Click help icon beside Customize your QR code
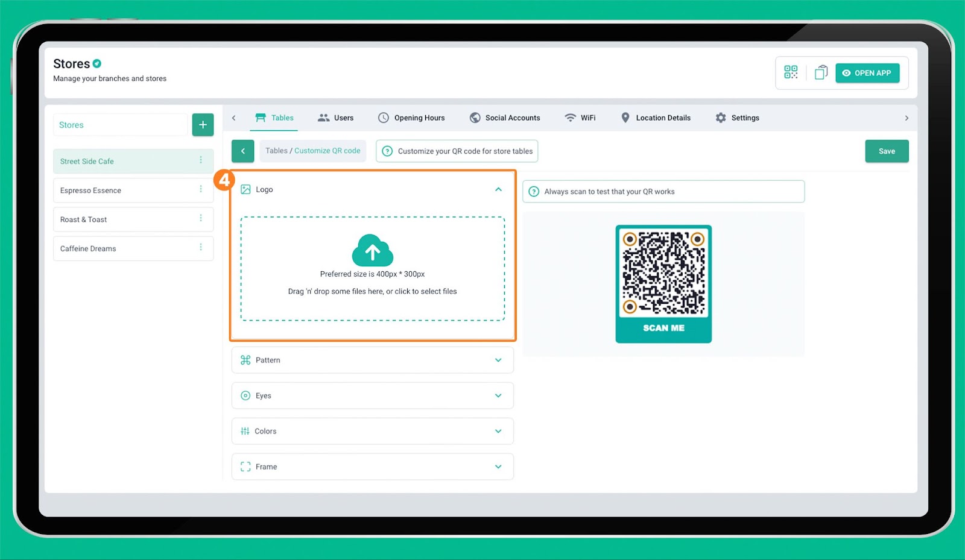The height and width of the screenshot is (560, 965). point(387,151)
